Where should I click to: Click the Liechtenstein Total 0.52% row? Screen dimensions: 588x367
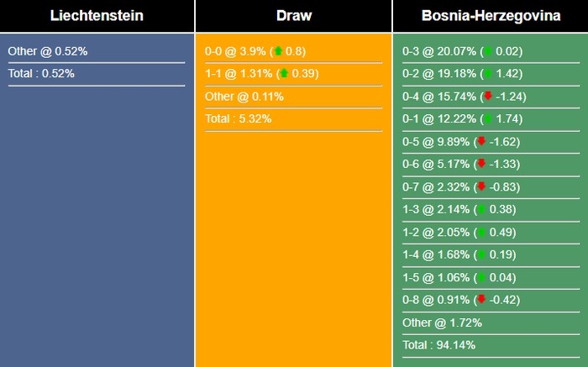[x=41, y=74]
